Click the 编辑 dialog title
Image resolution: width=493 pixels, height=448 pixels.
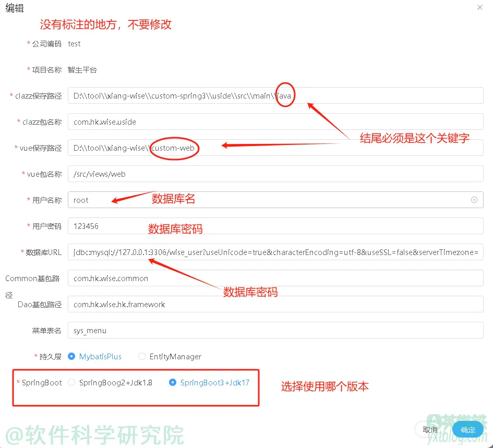15,8
